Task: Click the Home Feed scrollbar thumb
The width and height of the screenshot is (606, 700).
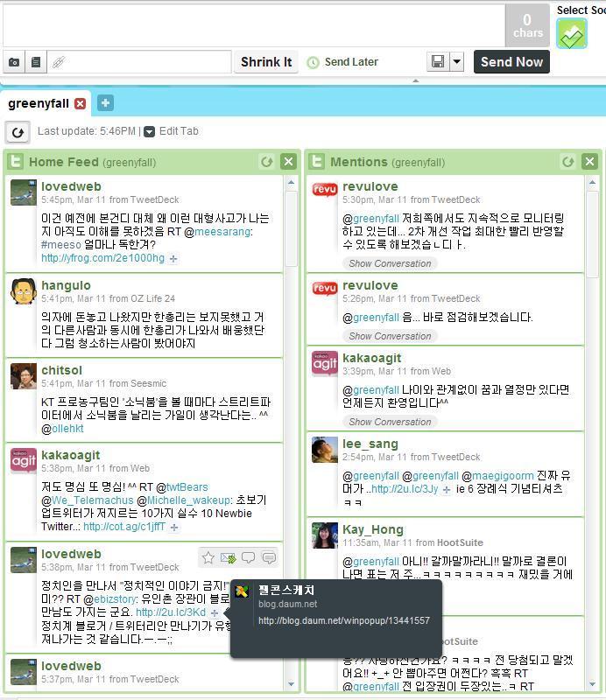Action: coord(292,229)
